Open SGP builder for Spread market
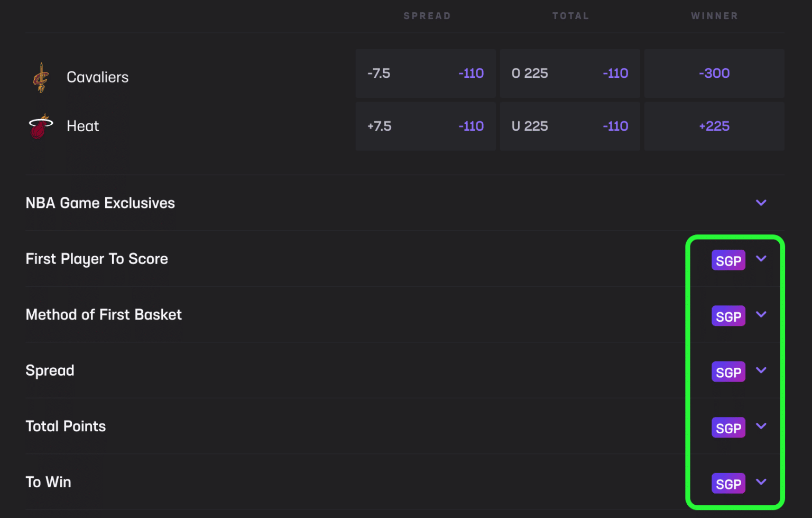Image resolution: width=812 pixels, height=518 pixels. [728, 371]
